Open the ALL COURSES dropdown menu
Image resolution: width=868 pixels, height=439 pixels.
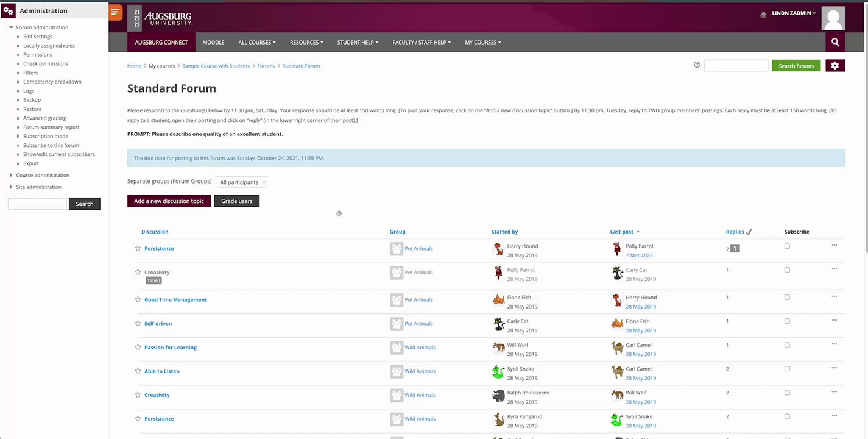257,42
